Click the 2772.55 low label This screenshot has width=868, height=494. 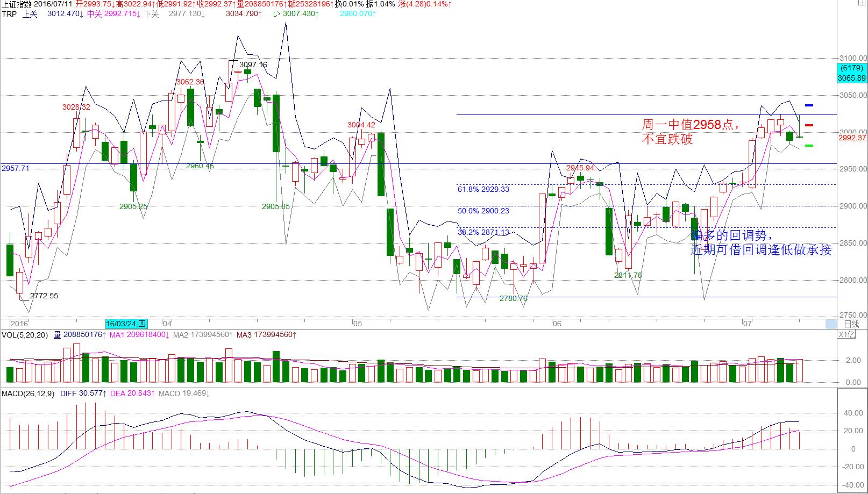point(44,296)
